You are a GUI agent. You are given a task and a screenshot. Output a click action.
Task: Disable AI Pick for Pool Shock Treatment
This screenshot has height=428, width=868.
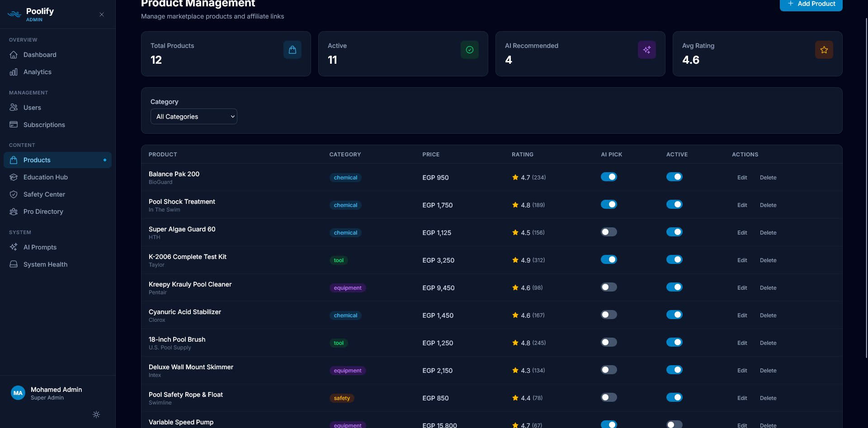point(609,204)
